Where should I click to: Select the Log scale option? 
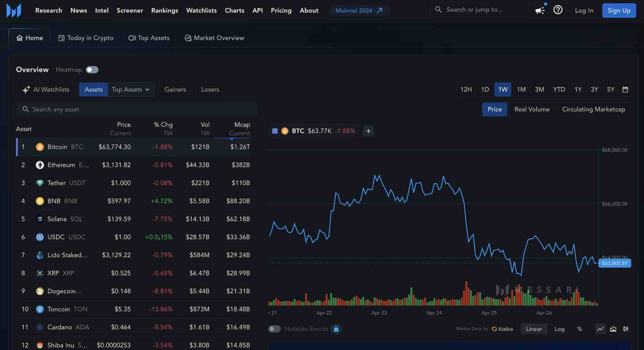click(x=559, y=329)
